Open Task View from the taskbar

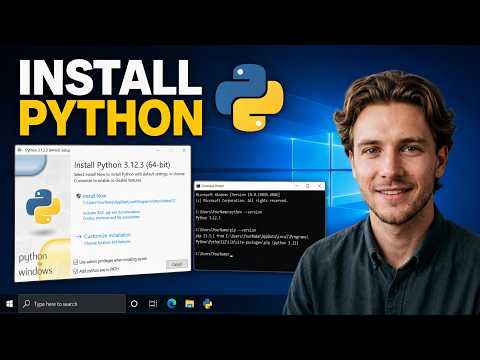point(153,304)
